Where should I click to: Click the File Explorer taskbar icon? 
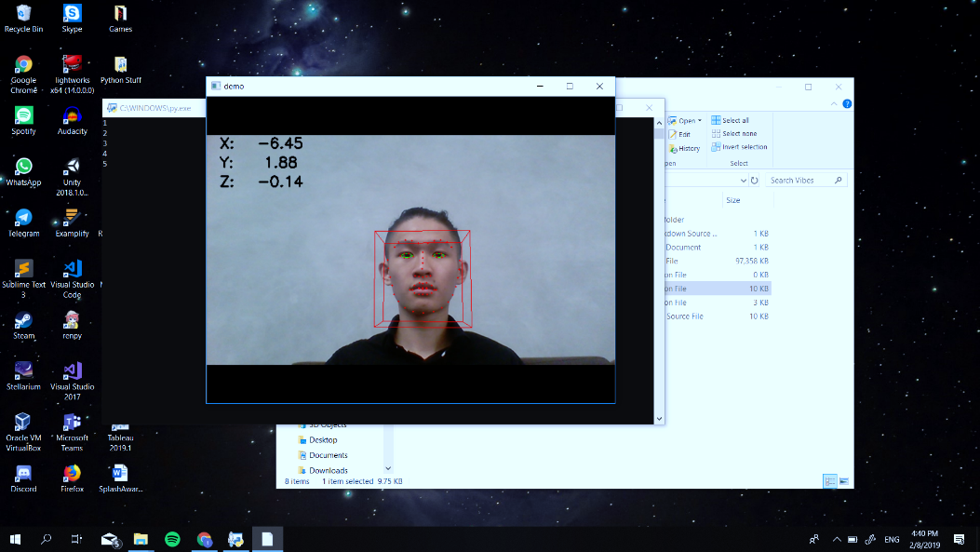(x=141, y=539)
